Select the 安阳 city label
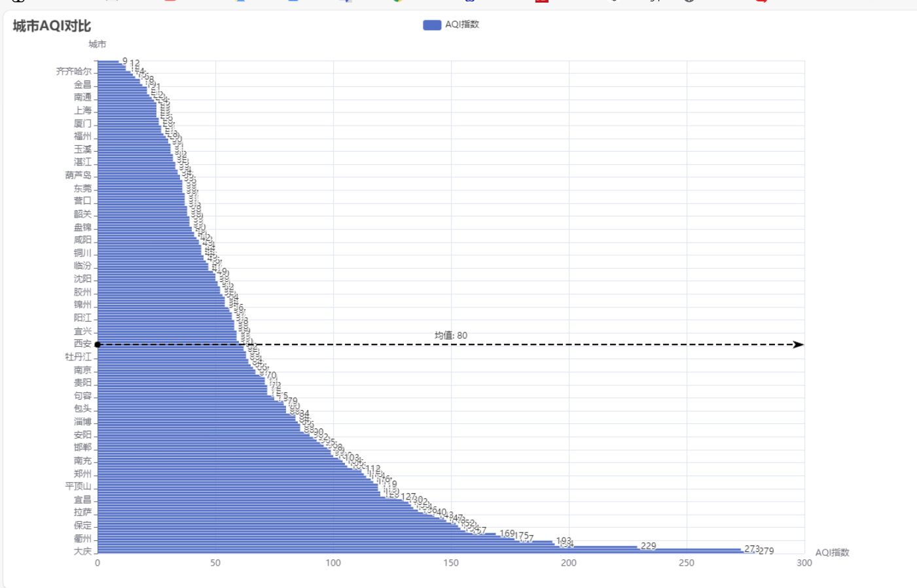 click(83, 434)
